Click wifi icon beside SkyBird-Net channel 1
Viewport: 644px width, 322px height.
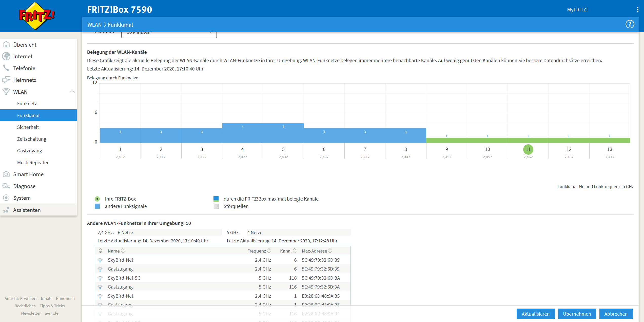(100, 296)
